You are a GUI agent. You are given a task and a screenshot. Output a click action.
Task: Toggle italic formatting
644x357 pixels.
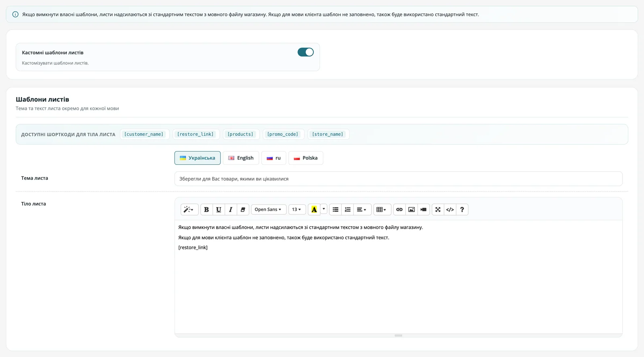(231, 210)
